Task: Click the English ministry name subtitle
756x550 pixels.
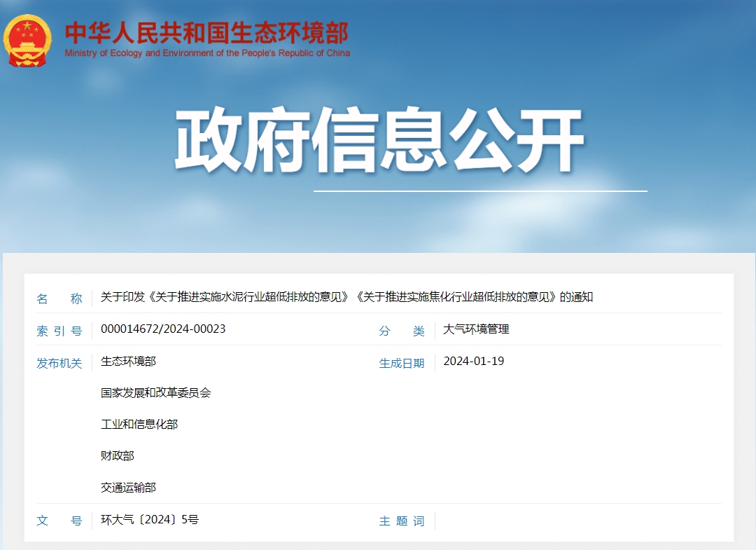Action: [x=207, y=53]
